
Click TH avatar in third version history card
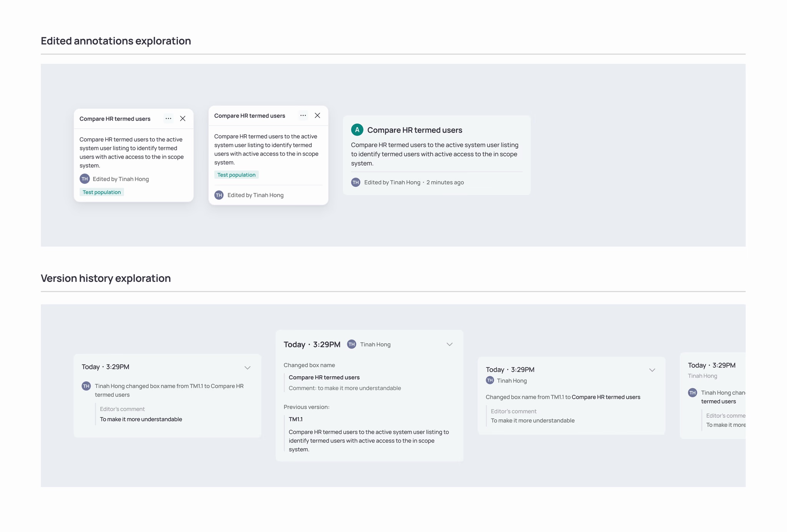(x=490, y=380)
